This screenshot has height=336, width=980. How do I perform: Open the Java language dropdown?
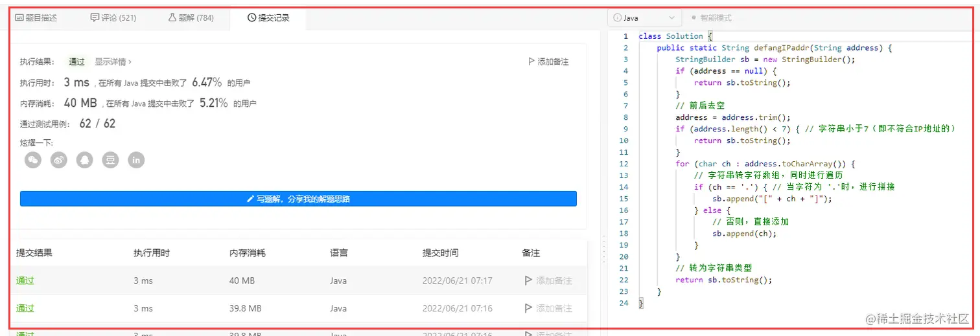[x=644, y=18]
